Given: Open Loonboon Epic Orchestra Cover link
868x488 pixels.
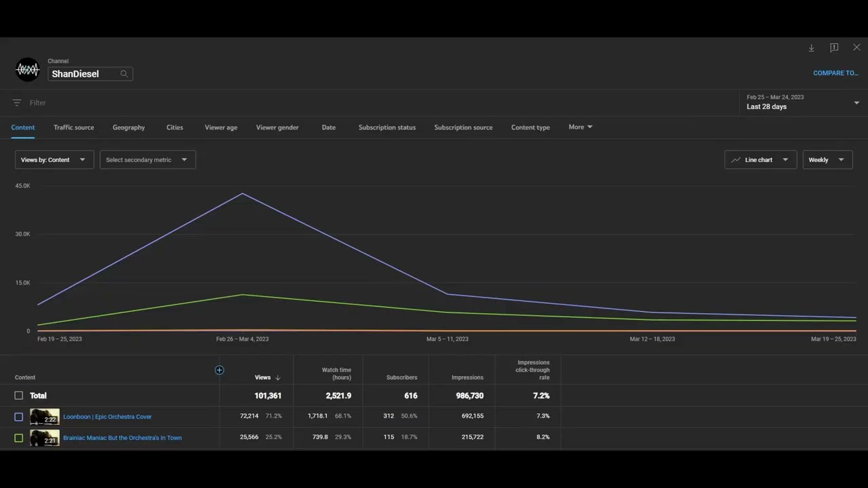Looking at the screenshot, I should point(107,417).
